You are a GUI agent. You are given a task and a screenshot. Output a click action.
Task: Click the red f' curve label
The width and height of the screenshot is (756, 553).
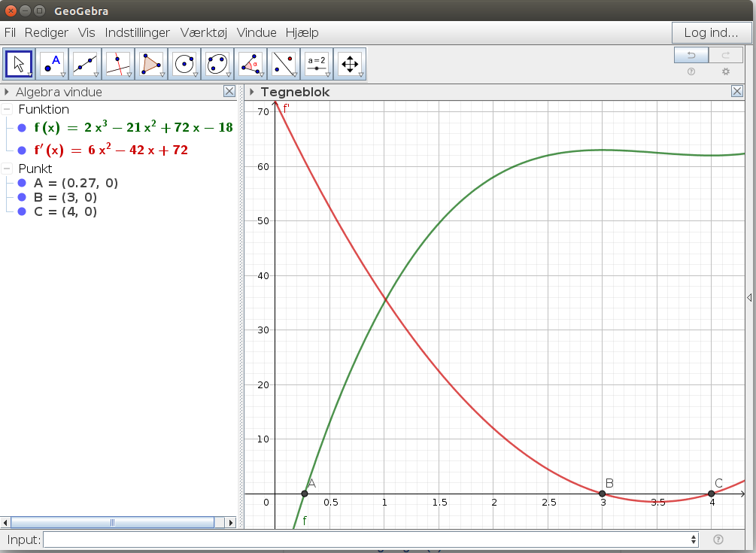coord(286,108)
